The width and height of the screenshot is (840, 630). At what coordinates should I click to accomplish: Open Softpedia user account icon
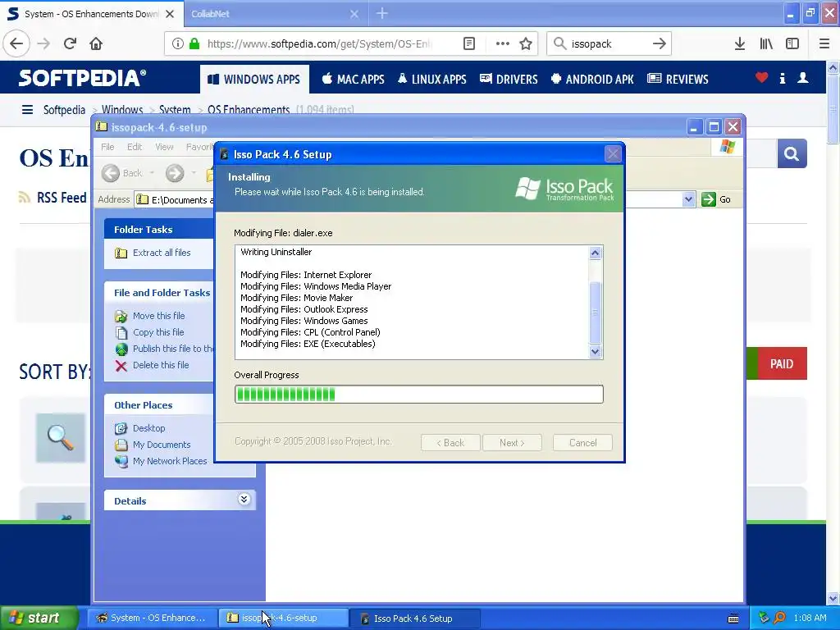coord(803,78)
